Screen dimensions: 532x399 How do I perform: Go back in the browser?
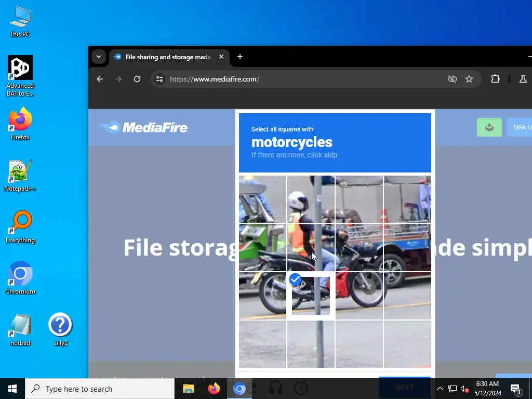pos(100,79)
